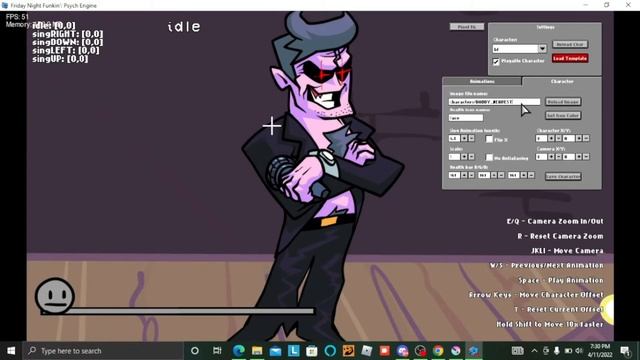Increase Sing Animation length with plus stepper
The width and height of the screenshot is (640, 360).
[x=464, y=138]
